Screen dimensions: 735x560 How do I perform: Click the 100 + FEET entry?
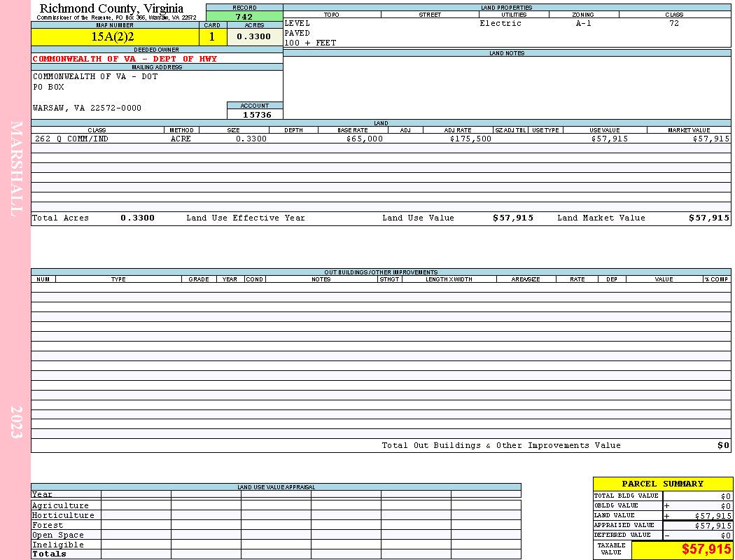pos(310,43)
